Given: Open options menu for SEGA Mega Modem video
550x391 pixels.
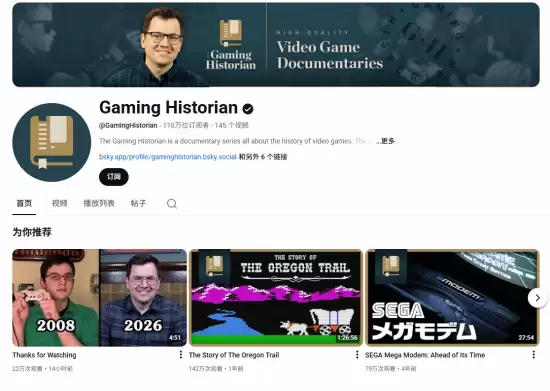Looking at the screenshot, I should [x=534, y=355].
